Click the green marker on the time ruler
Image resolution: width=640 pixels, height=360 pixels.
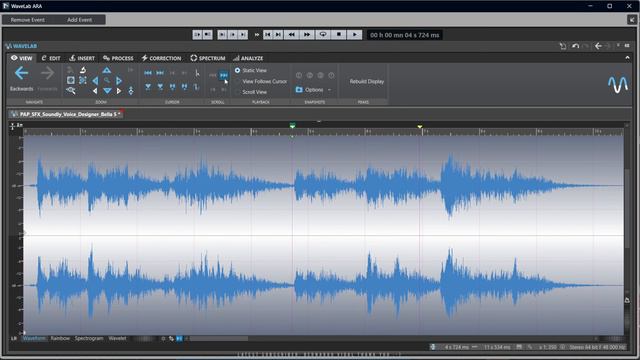292,126
